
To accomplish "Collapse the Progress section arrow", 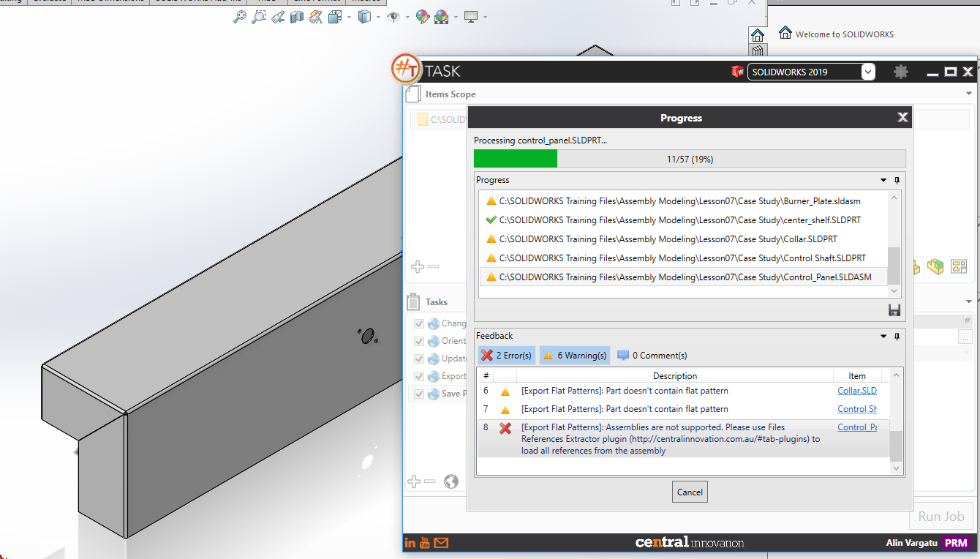I will 883,180.
